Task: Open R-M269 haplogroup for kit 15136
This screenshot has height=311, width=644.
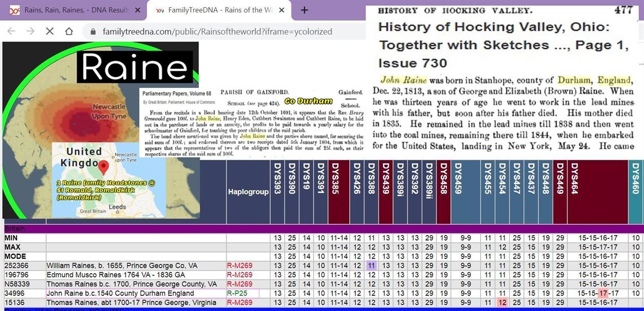Action: (x=240, y=303)
